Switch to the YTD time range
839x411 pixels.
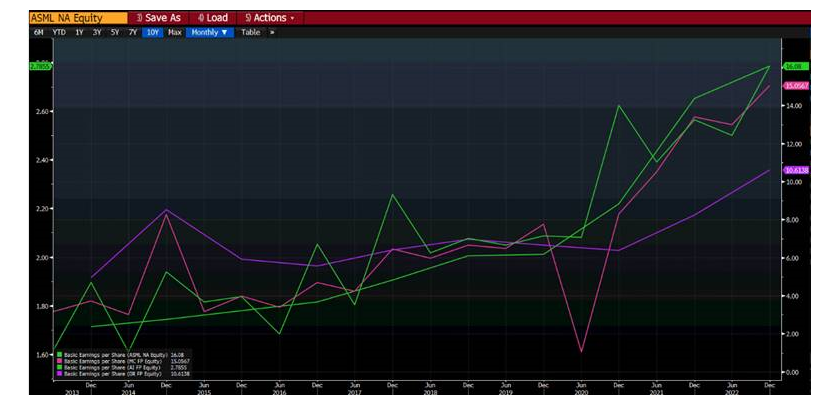[x=58, y=32]
